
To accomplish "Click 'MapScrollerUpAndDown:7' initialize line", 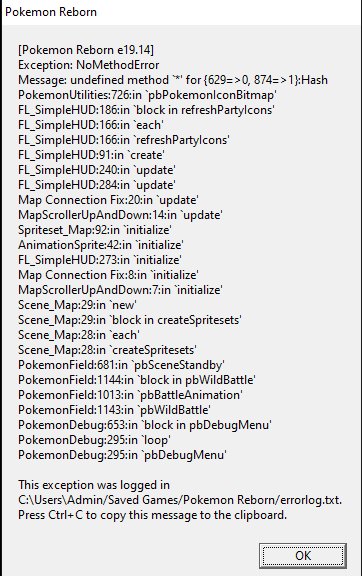I will coord(120,291).
